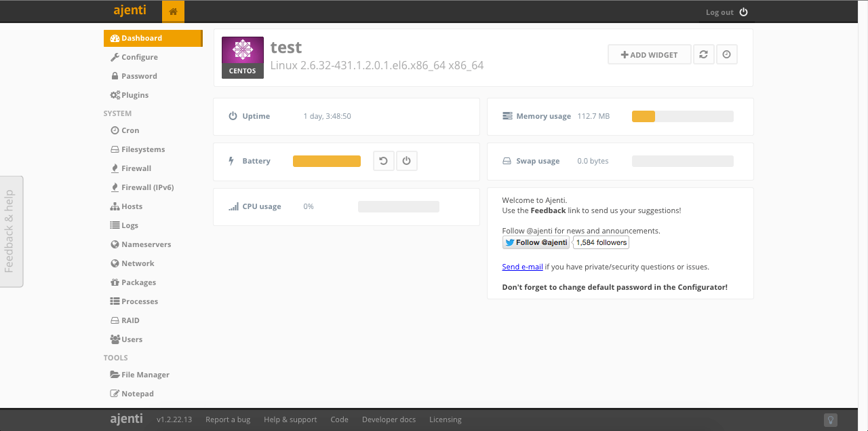Image resolution: width=868 pixels, height=431 pixels.
Task: Open the Report a bug footer link
Action: 228,419
